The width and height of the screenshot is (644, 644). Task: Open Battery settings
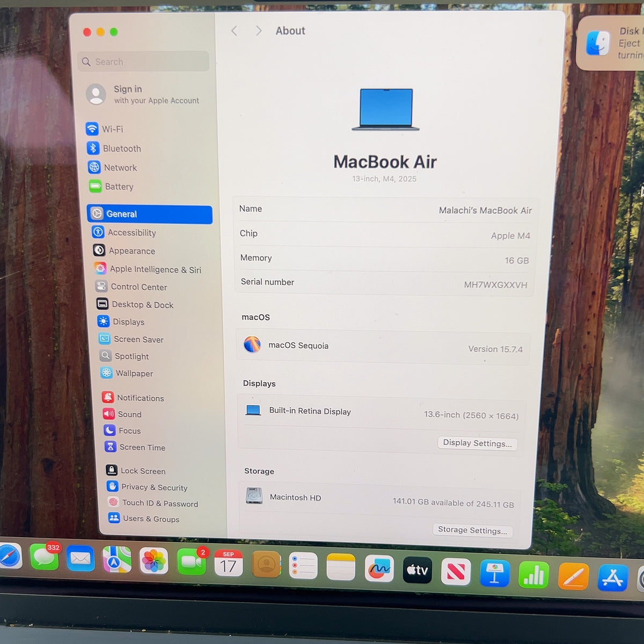click(x=111, y=186)
